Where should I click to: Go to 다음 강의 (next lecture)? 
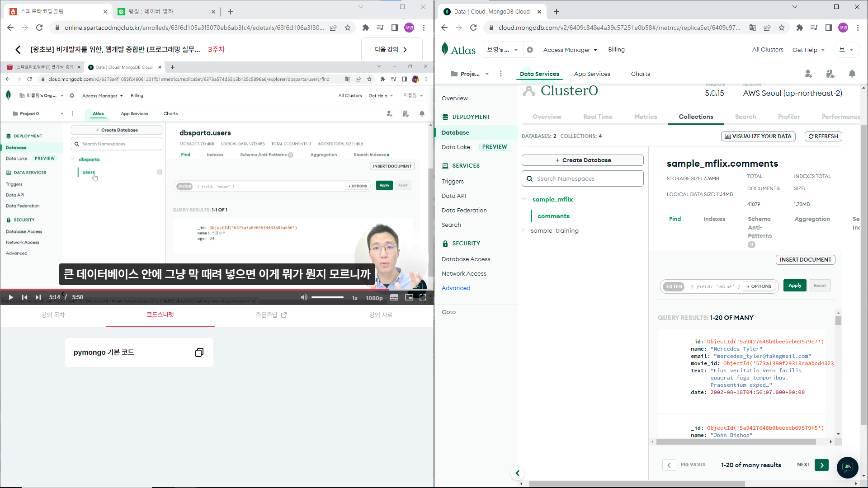pyautogui.click(x=392, y=49)
